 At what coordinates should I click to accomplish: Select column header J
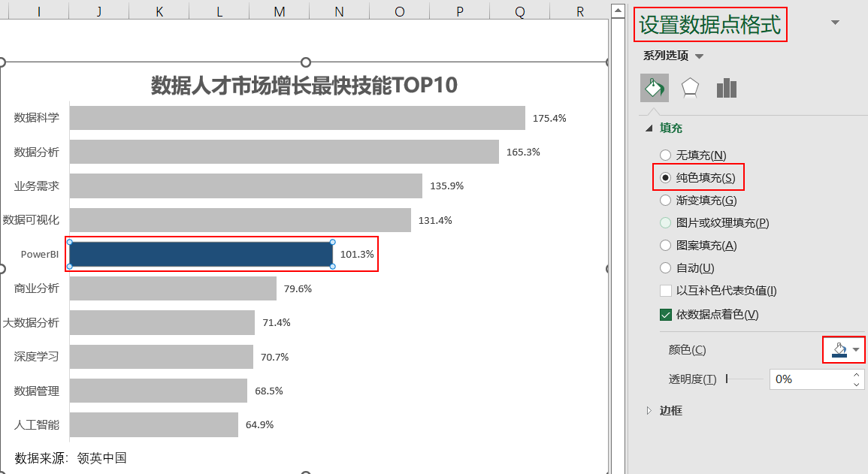99,11
